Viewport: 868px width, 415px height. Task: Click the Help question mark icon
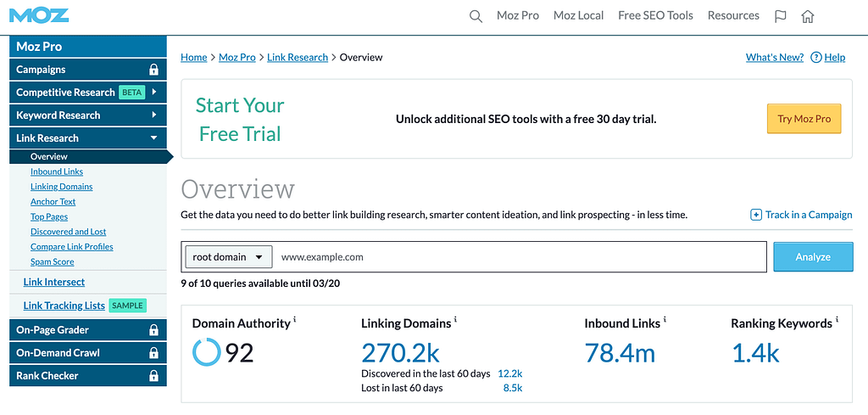[816, 57]
